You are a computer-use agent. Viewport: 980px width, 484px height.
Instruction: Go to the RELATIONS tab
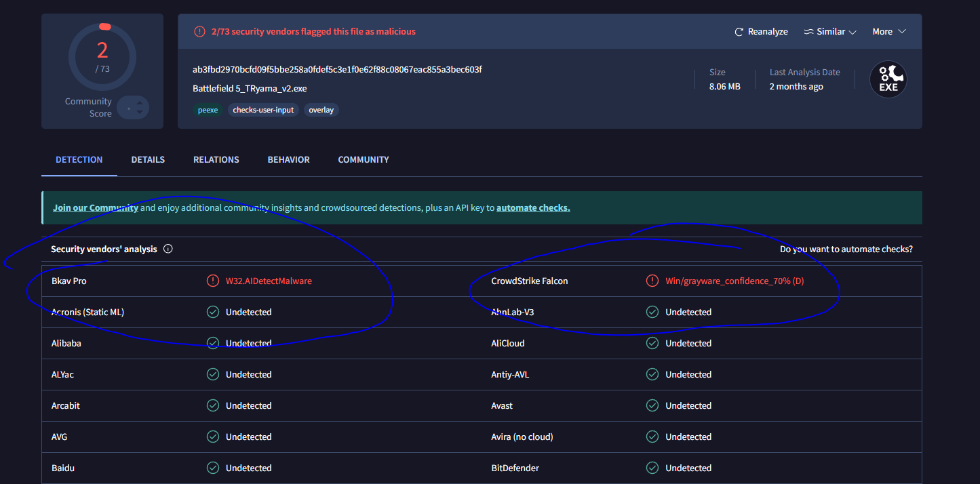216,160
